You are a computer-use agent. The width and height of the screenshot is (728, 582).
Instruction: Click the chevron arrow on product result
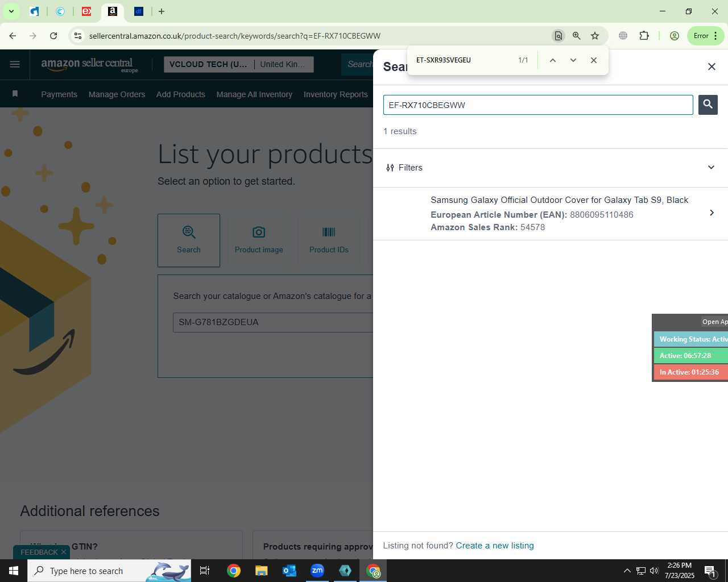(712, 213)
